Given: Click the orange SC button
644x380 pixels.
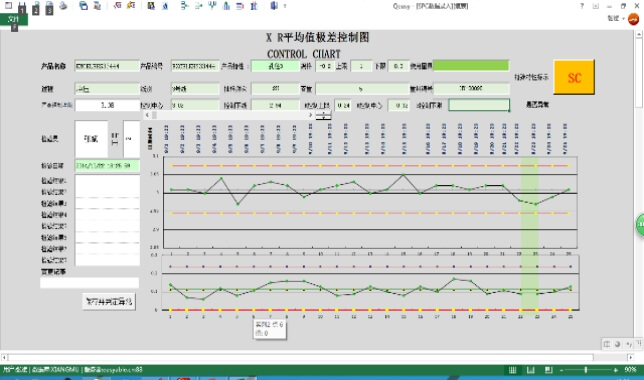Looking at the screenshot, I should tap(574, 77).
